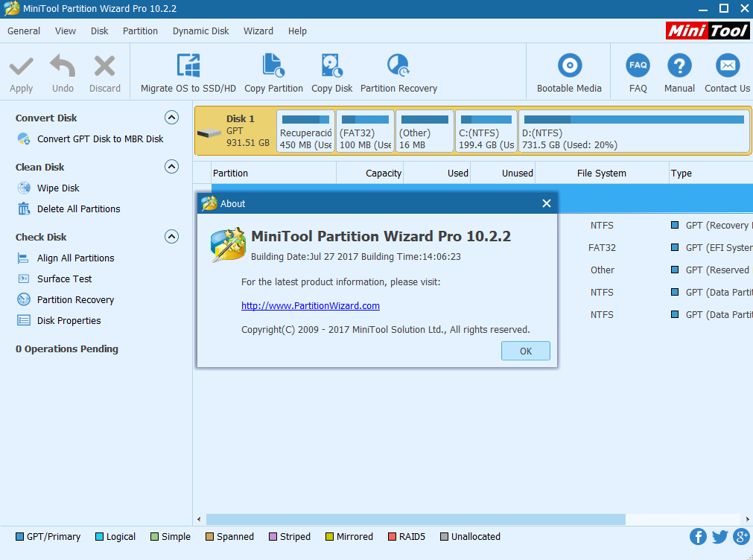
Task: Select the (Other) 16 MB partition block
Action: click(425, 131)
